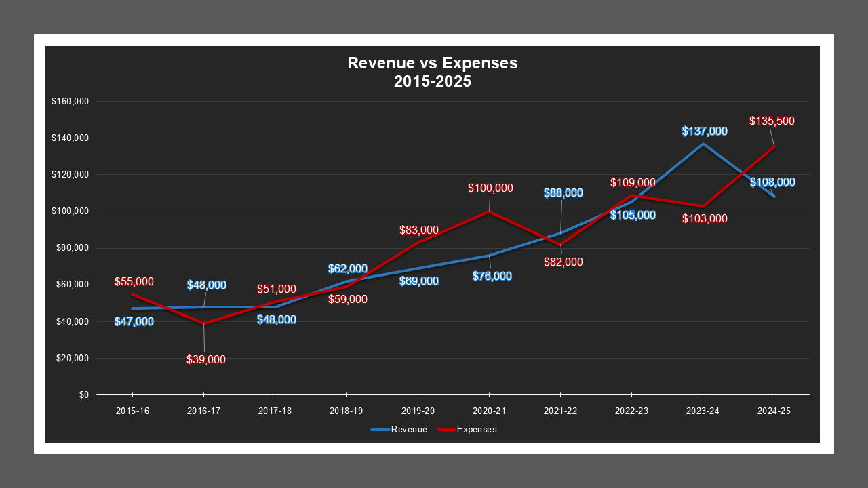Select the Revenue legend entry
Image resolution: width=868 pixels, height=488 pixels.
point(399,430)
